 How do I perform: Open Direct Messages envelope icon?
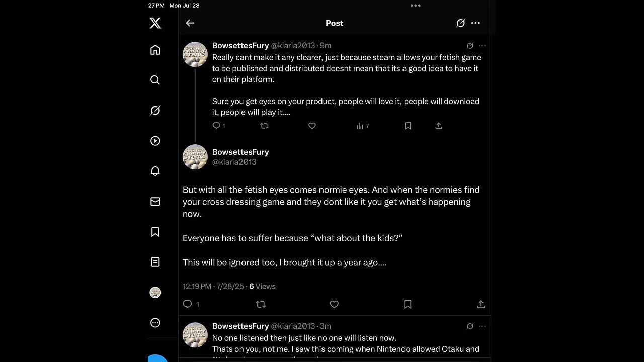point(155,202)
